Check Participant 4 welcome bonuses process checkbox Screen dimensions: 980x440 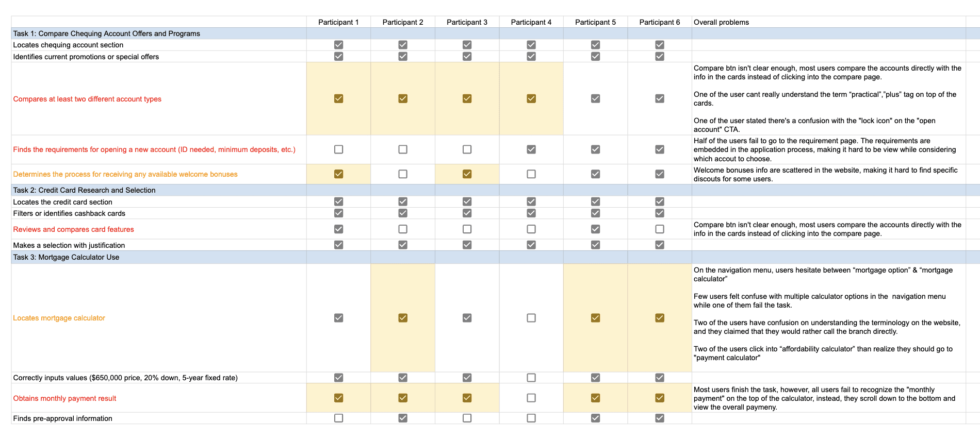click(531, 174)
